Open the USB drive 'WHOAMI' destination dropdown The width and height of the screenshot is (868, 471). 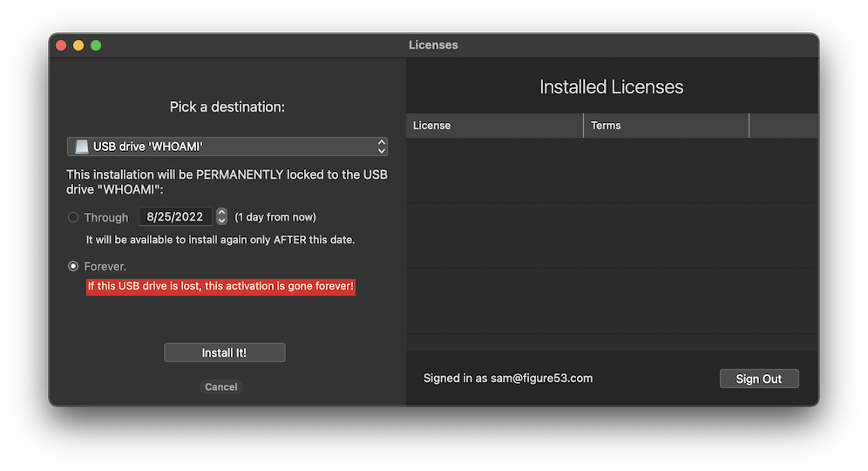pyautogui.click(x=227, y=147)
